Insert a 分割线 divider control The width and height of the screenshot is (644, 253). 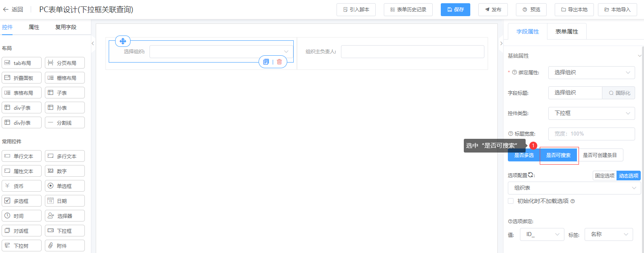pyautogui.click(x=65, y=123)
